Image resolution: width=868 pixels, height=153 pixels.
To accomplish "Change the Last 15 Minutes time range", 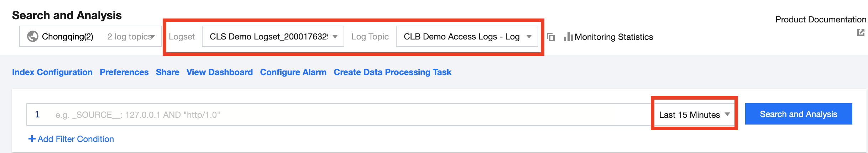I will (694, 115).
